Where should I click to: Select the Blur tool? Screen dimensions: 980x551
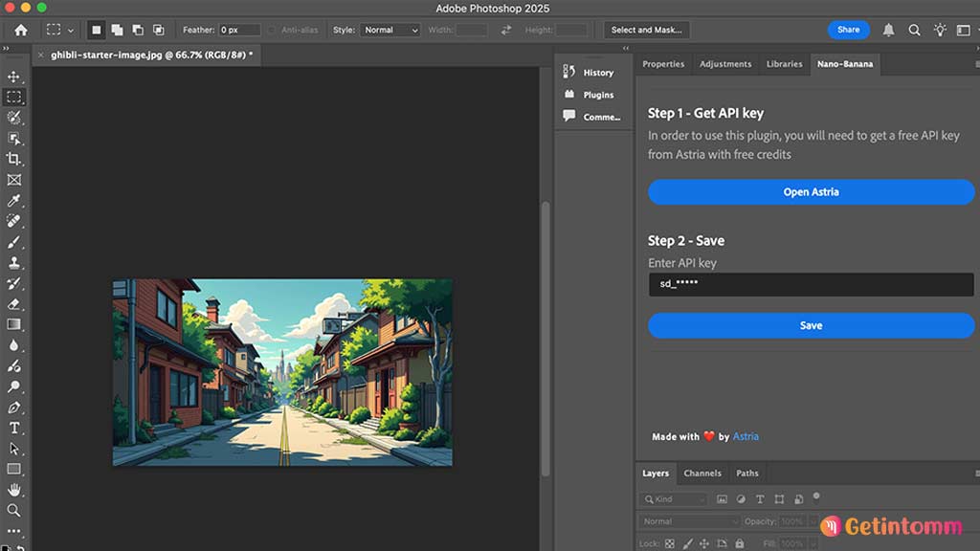pyautogui.click(x=13, y=344)
